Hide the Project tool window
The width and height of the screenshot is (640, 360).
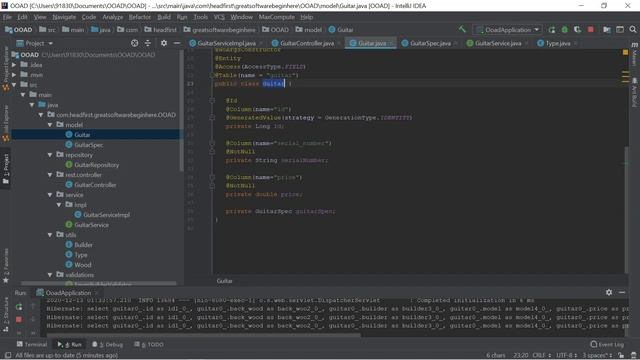coord(177,43)
